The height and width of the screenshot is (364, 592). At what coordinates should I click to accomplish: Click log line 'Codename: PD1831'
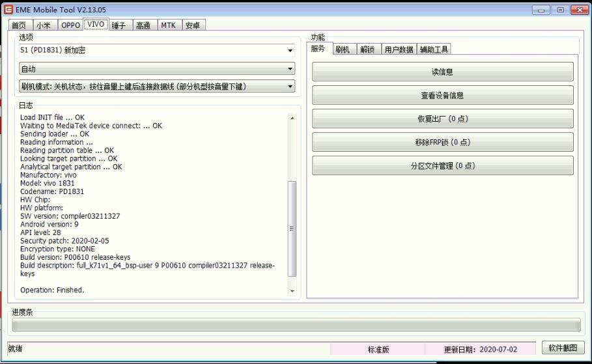[52, 191]
